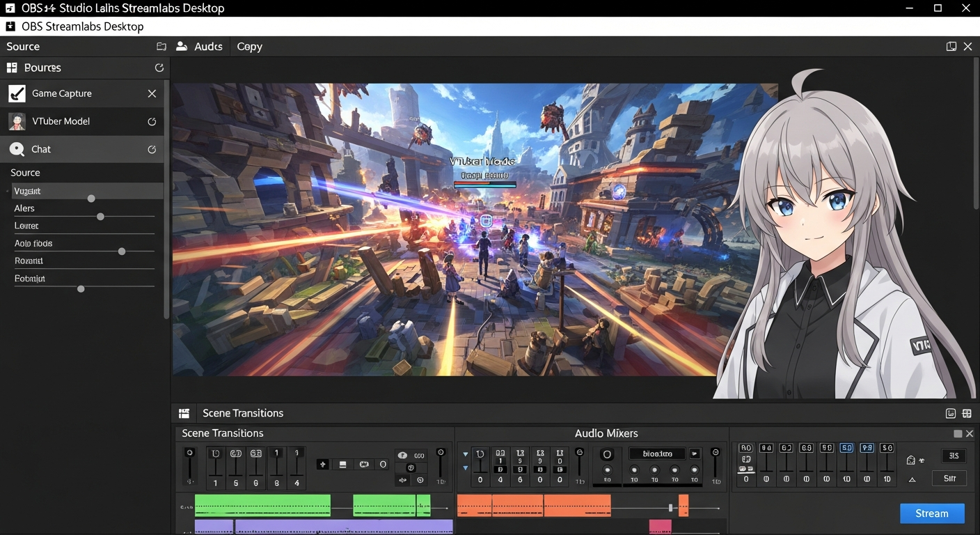This screenshot has width=980, height=535.
Task: Click the VTuber Model avatar thumbnail
Action: (x=17, y=121)
